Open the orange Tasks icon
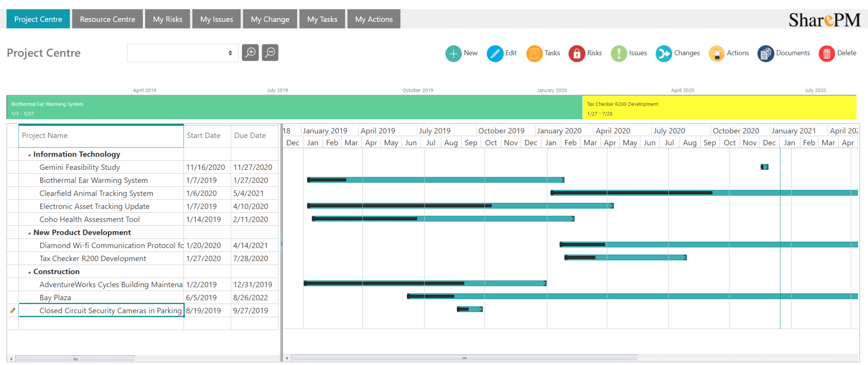 point(534,53)
